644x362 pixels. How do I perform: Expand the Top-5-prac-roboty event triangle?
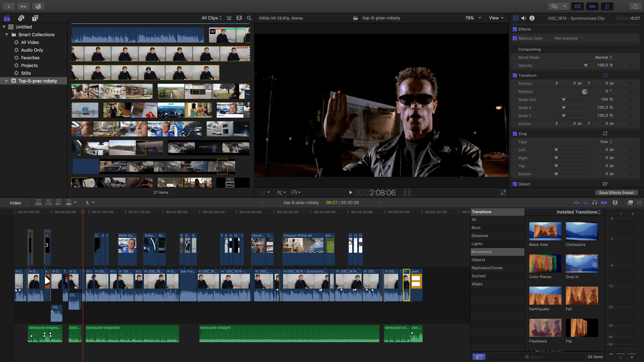[7, 81]
